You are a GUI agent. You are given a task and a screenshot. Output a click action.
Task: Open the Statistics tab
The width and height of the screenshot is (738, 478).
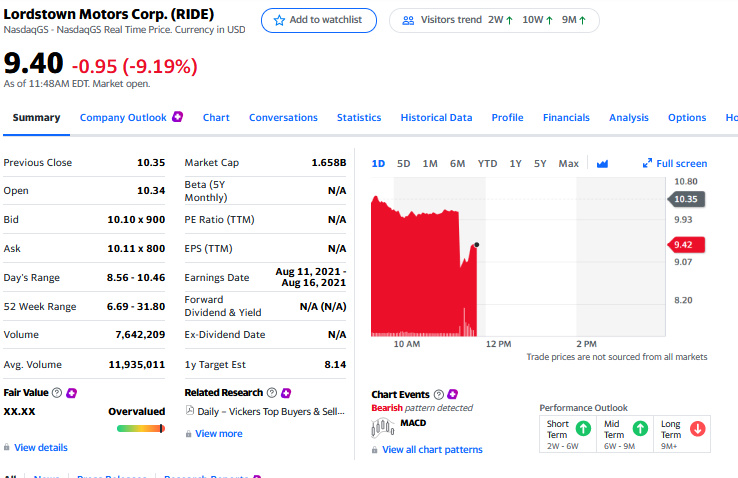click(359, 118)
